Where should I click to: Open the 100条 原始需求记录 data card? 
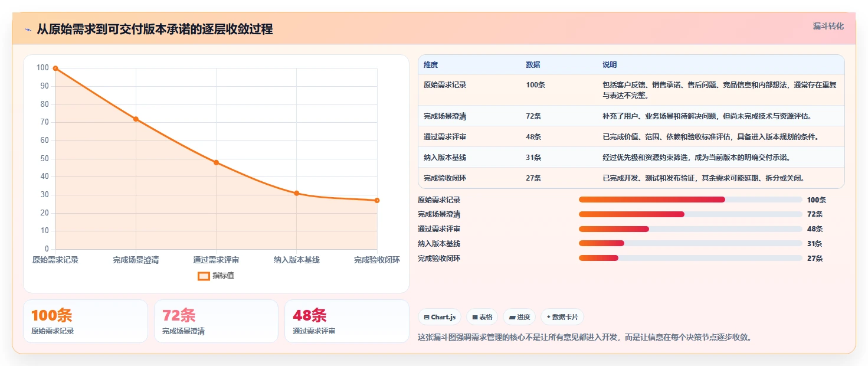tap(86, 321)
